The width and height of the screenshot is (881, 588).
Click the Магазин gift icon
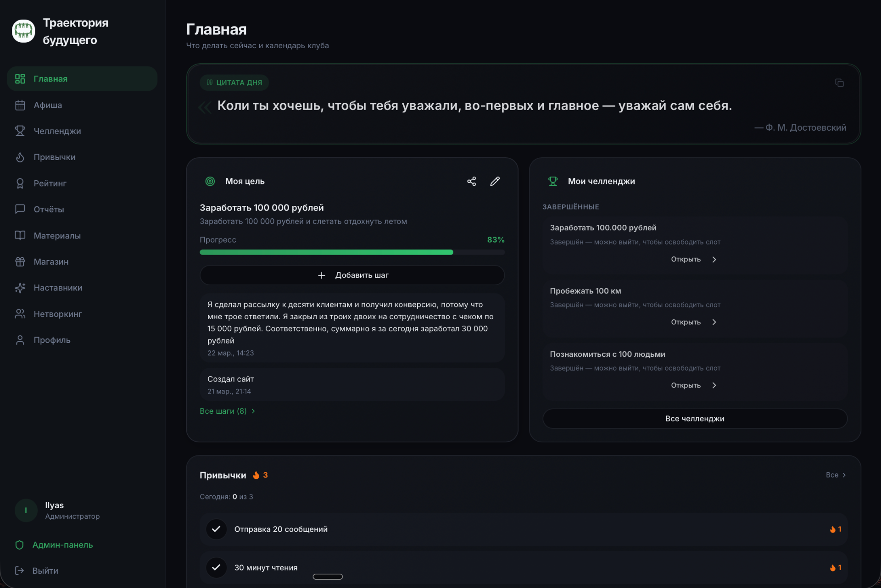coord(20,262)
